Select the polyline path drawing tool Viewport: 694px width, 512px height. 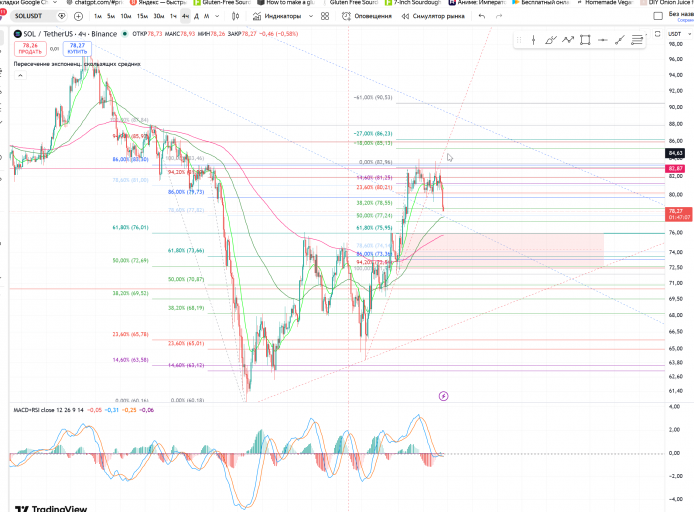pyautogui.click(x=568, y=40)
